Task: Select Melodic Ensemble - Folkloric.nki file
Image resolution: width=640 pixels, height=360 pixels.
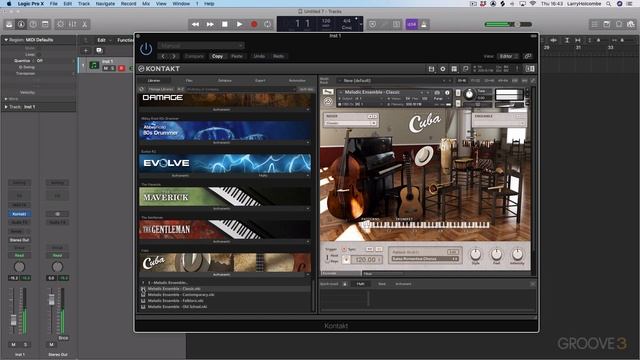Action: pos(176,301)
